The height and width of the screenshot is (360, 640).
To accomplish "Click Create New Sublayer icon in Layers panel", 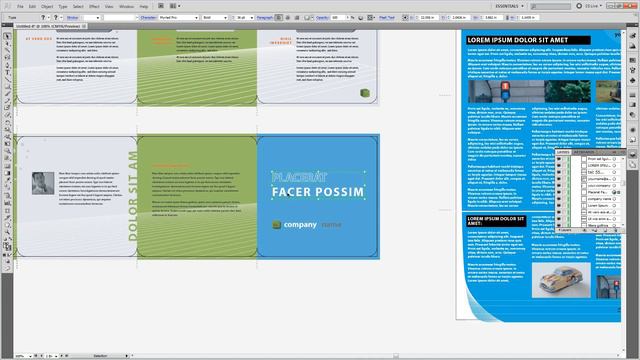I will click(x=595, y=230).
